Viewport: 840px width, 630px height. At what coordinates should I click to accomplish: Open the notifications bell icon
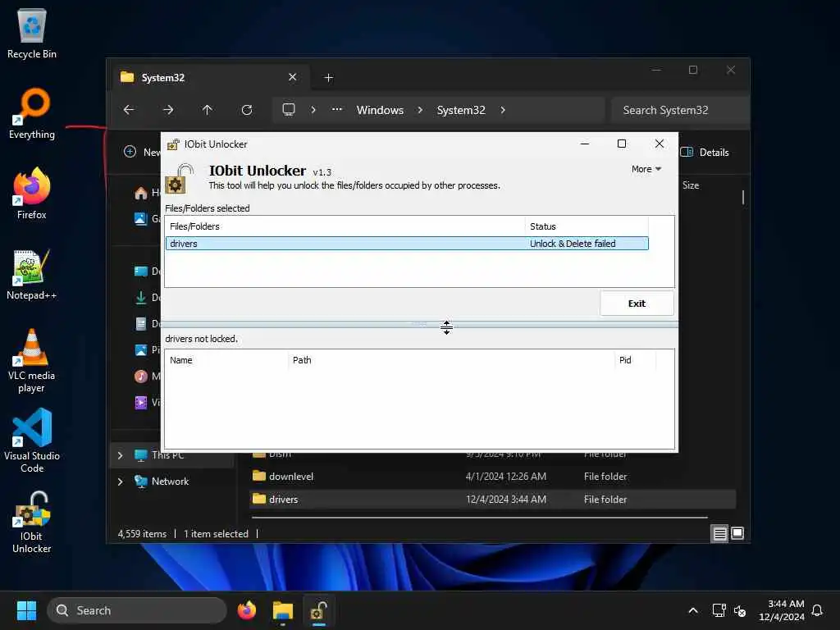[817, 610]
